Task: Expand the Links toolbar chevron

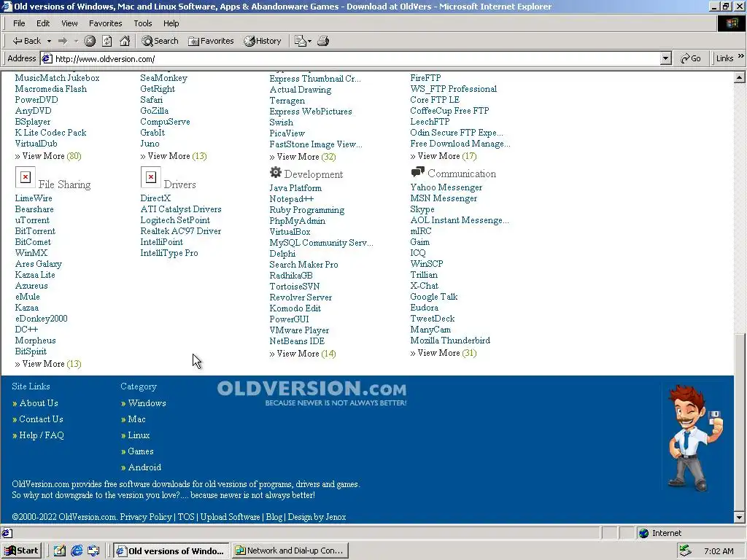Action: pos(741,56)
